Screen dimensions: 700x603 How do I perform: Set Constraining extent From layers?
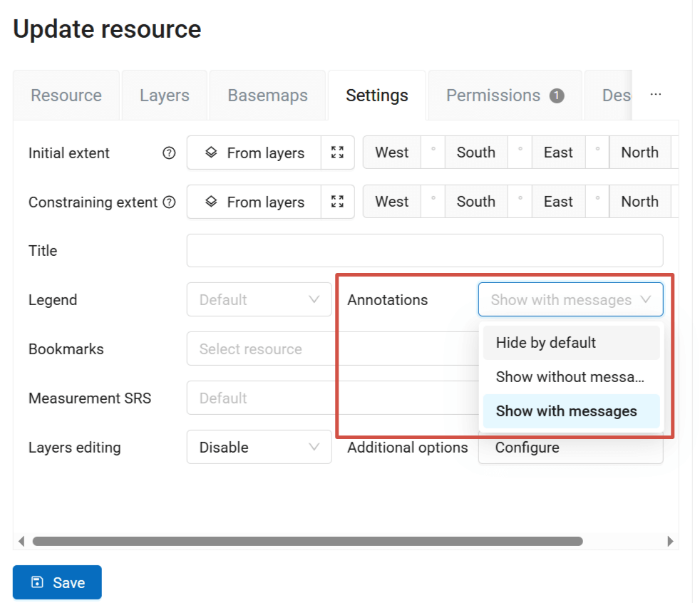(x=254, y=202)
